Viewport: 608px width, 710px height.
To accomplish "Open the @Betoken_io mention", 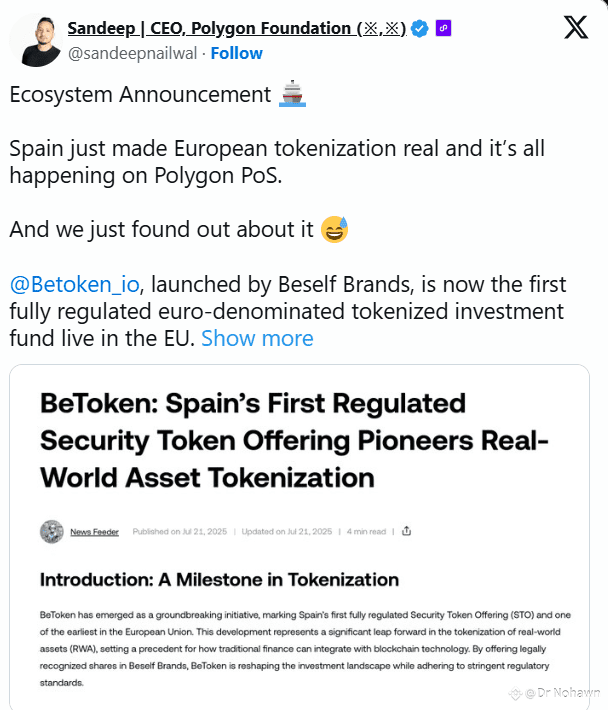I will click(74, 284).
